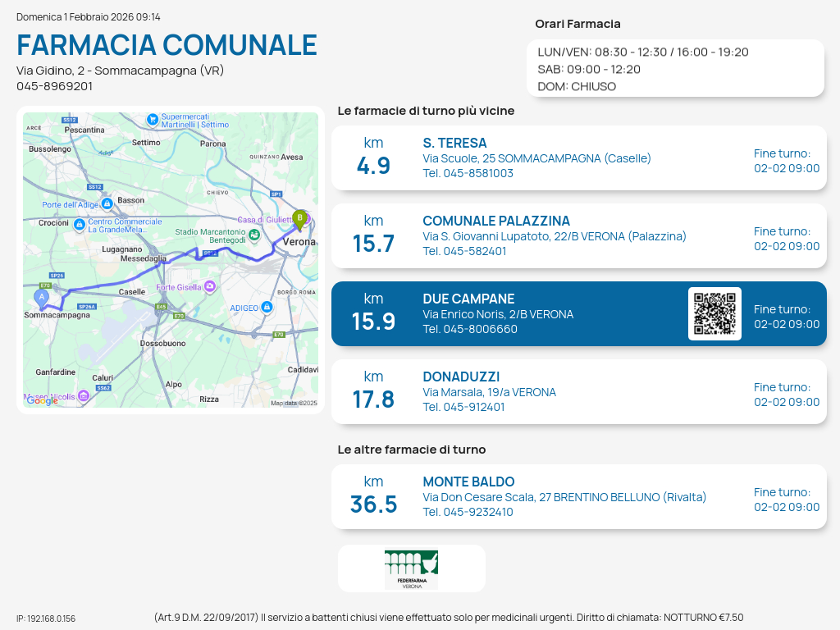
Task: Select the Supermercati Martinelli shopping cart icon
Action: coord(152,120)
